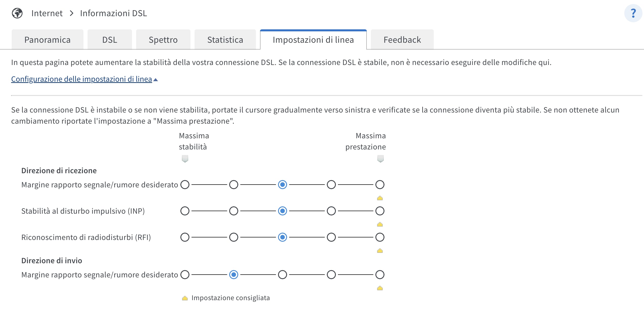The image size is (644, 309).
Task: Click Internet breadcrumb link
Action: 47,13
